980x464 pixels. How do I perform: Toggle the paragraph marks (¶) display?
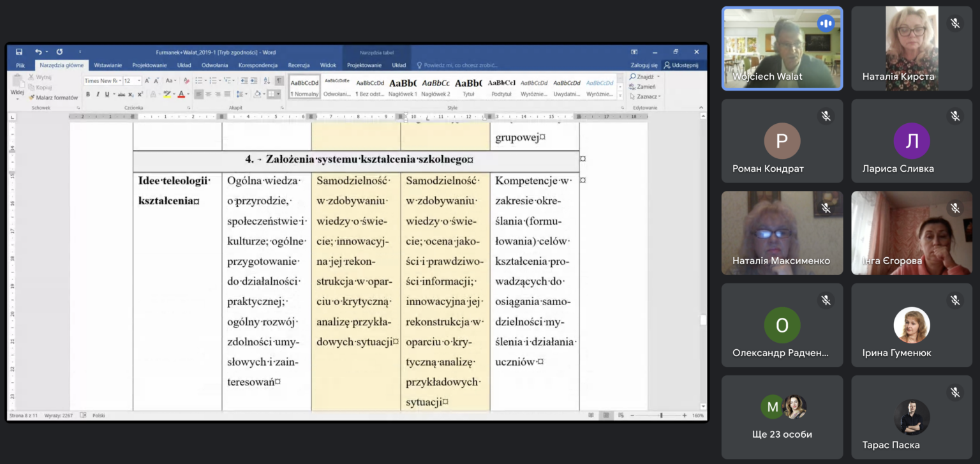(279, 81)
